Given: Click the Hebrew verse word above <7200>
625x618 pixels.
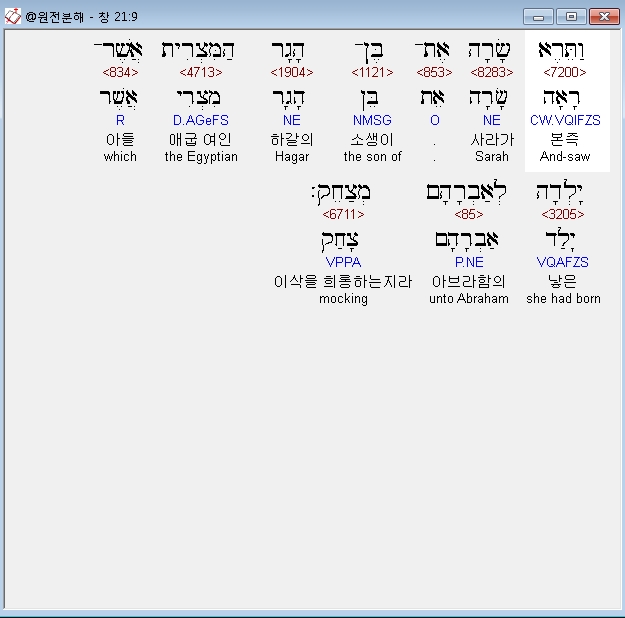Looking at the screenshot, I should (x=562, y=50).
